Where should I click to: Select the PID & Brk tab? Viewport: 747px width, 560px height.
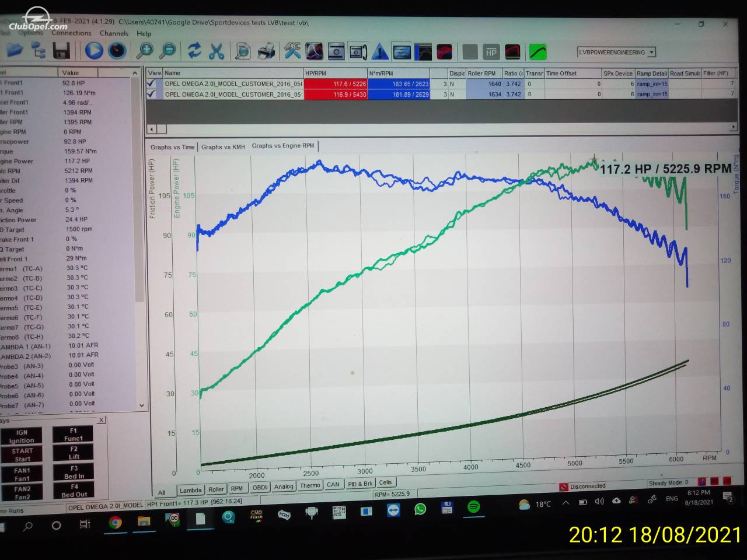click(x=360, y=484)
